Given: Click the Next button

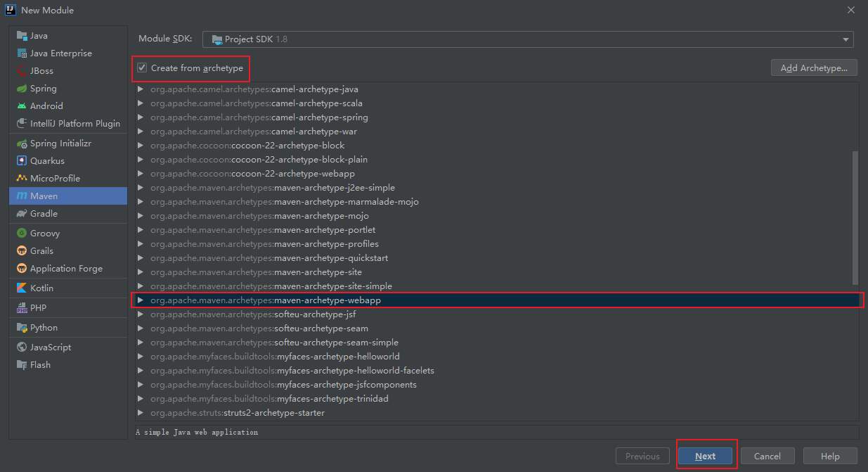Looking at the screenshot, I should (705, 456).
